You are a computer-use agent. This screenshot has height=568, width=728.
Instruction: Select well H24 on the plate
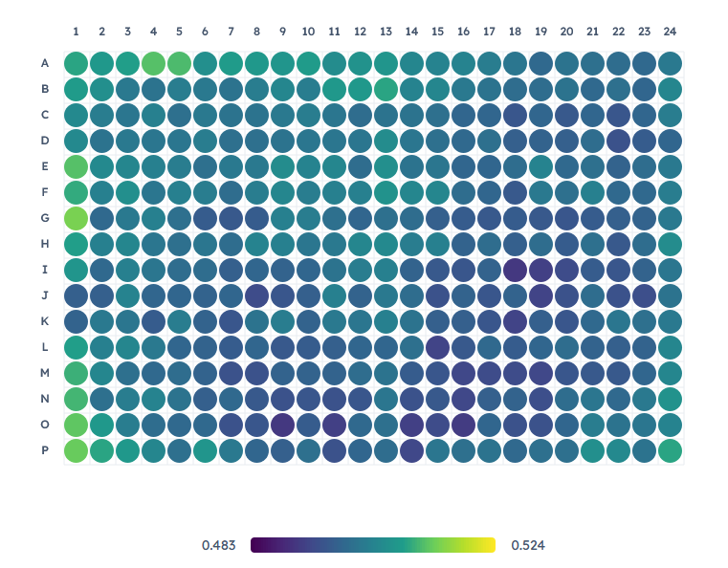pyautogui.click(x=670, y=244)
